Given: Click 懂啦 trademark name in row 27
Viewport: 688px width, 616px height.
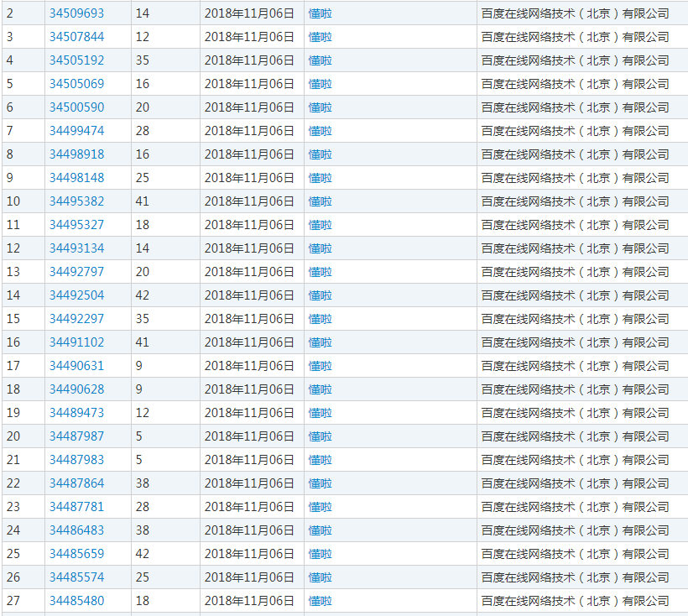Looking at the screenshot, I should click(320, 601).
